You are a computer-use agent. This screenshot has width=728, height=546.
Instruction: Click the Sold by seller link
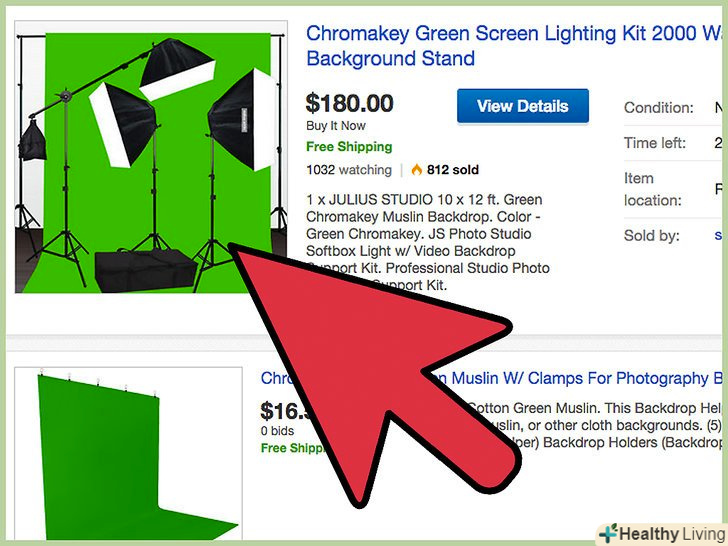pyautogui.click(x=719, y=236)
